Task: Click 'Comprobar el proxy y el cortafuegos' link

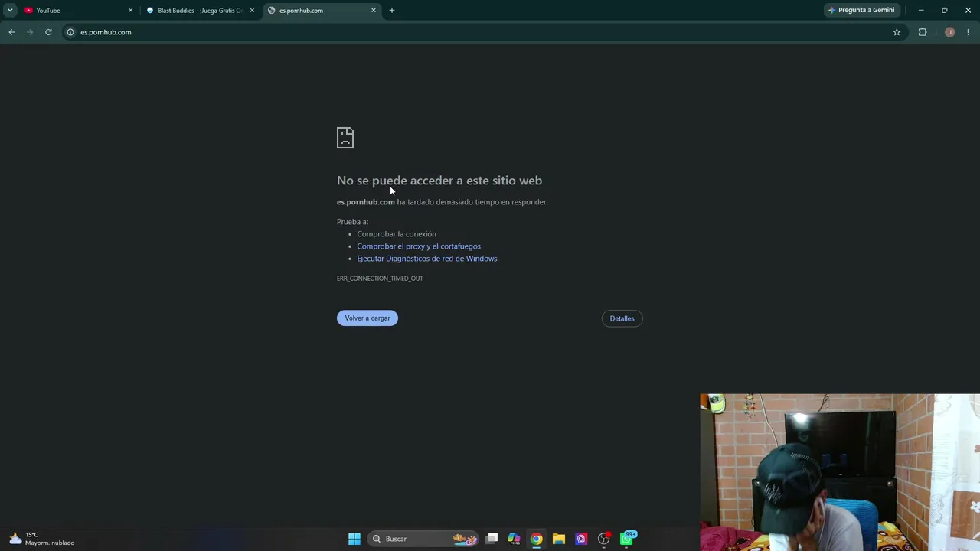Action: (419, 246)
